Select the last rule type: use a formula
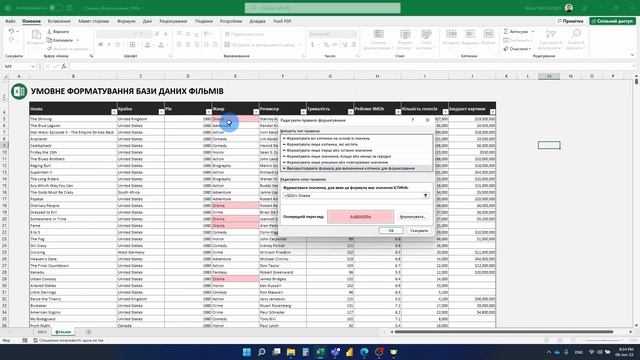 pos(357,168)
